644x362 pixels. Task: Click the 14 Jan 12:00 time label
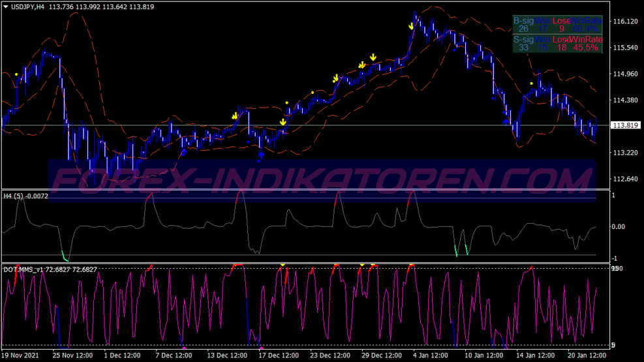[x=535, y=355]
